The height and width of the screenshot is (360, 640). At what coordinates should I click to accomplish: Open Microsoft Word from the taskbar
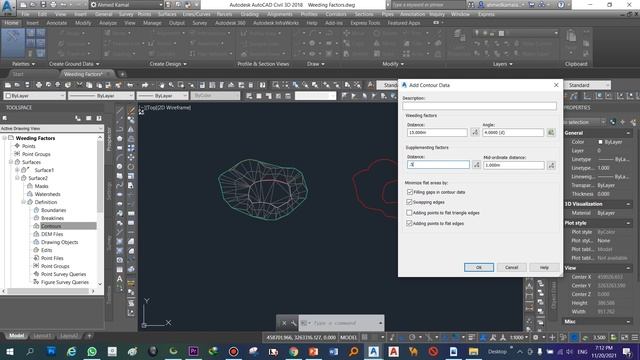click(333, 351)
